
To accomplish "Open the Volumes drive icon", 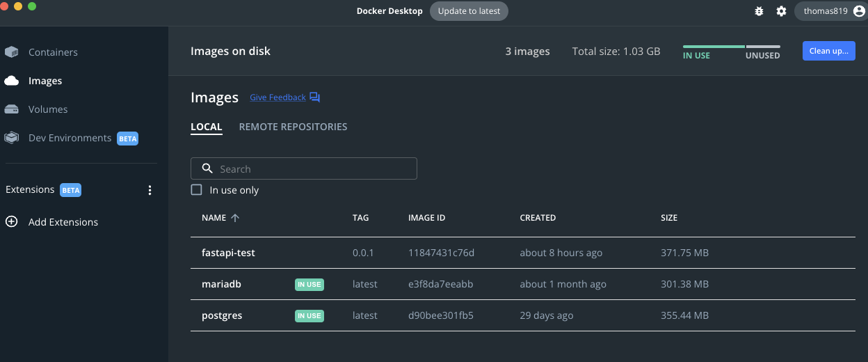I will [11, 109].
